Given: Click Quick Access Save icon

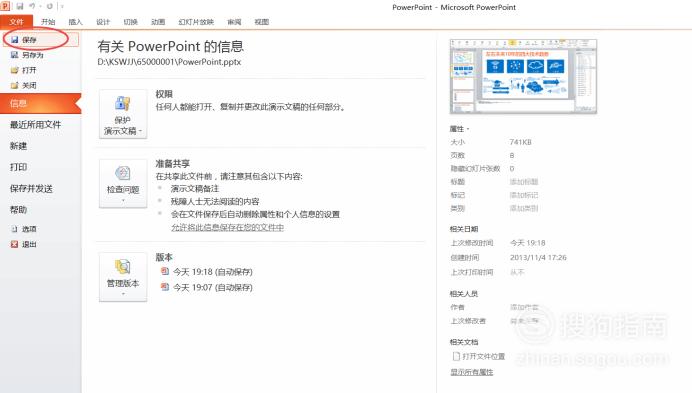Looking at the screenshot, I should point(20,6).
